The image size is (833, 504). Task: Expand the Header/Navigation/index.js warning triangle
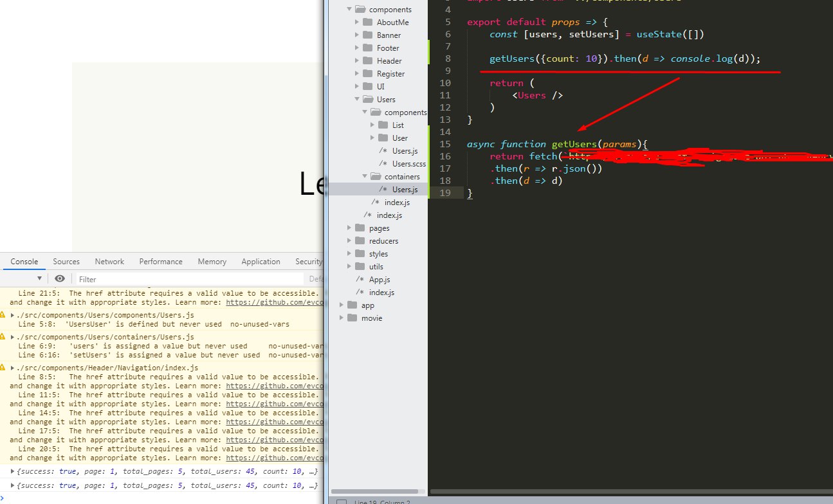pos(13,368)
